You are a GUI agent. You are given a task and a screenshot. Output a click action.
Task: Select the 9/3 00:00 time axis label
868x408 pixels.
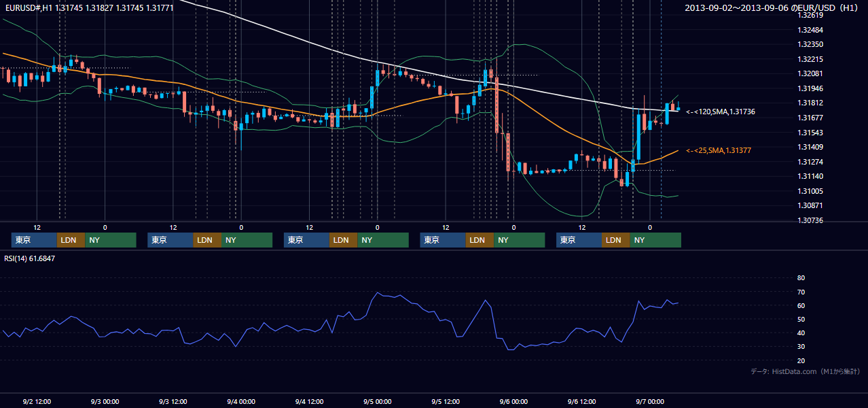coord(105,401)
